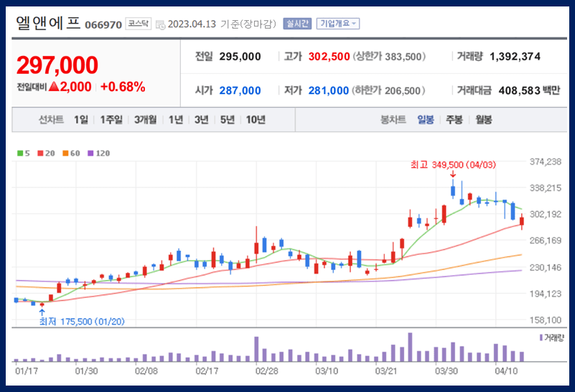Click the 03/21 date axis label

386,371
